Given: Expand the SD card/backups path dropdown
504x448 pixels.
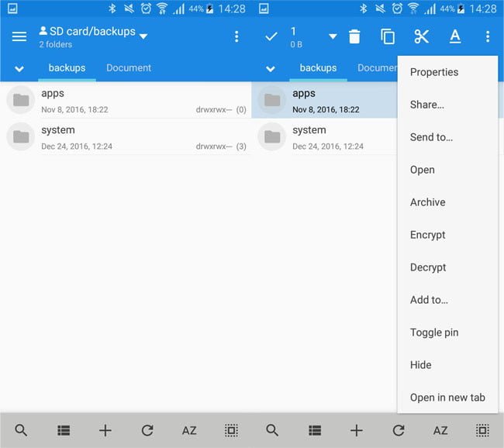Looking at the screenshot, I should [143, 36].
